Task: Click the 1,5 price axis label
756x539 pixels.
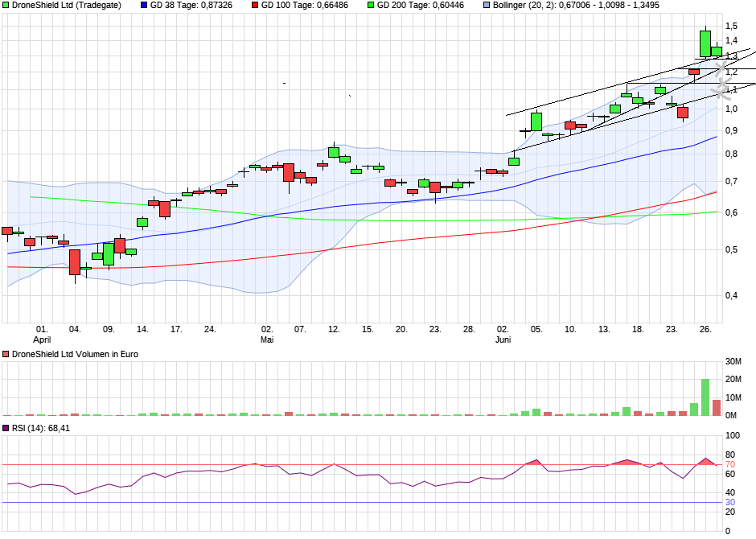Action: point(732,27)
